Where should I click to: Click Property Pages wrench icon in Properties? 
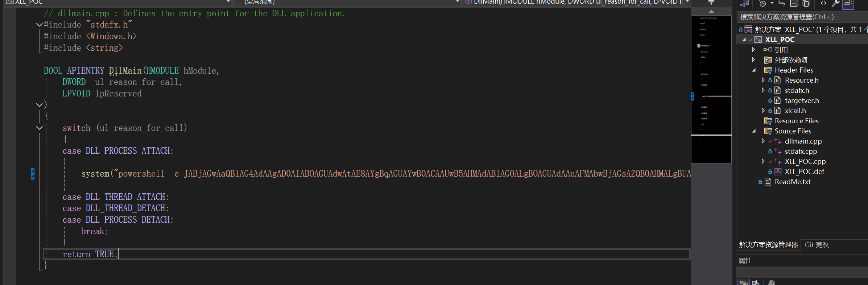pos(771,282)
